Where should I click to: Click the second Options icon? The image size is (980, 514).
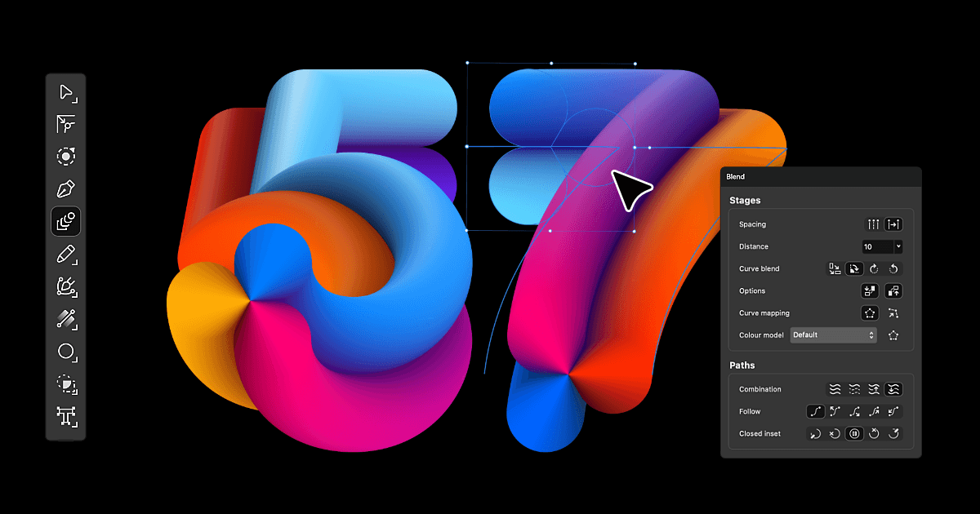tap(893, 290)
